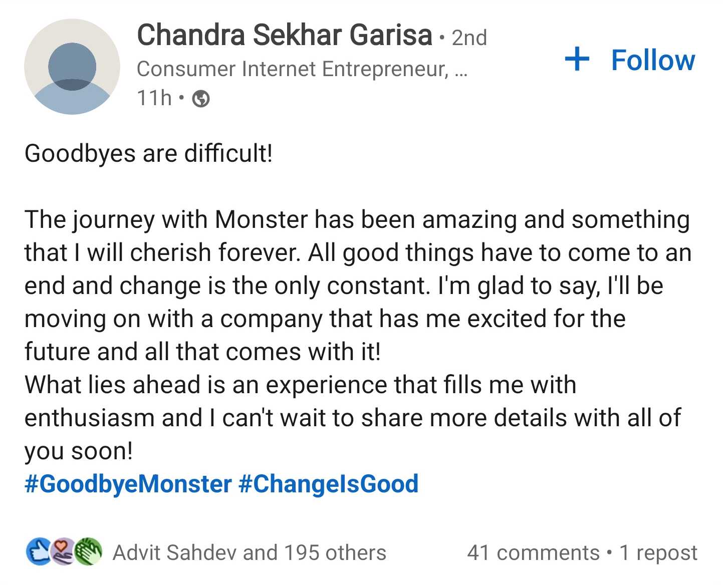This screenshot has height=588, width=723.
Task: Open Chandra Sekhar Garisa's profile name
Action: [x=285, y=35]
